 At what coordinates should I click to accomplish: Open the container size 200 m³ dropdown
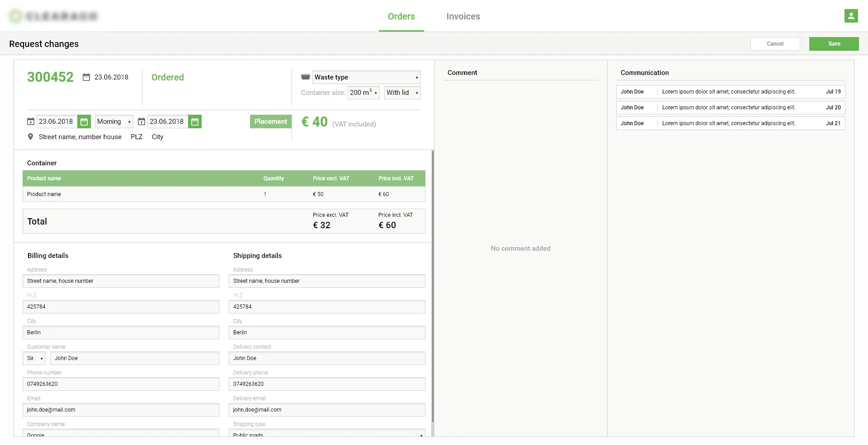click(363, 93)
